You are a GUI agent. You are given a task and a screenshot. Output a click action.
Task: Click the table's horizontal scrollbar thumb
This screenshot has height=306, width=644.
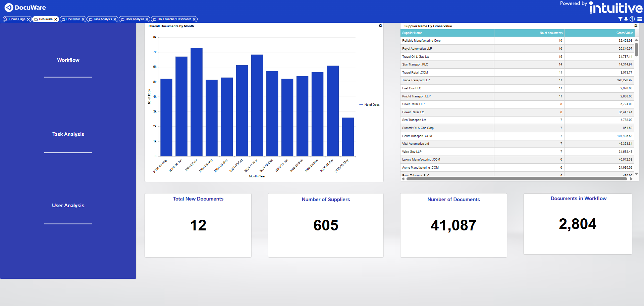[517, 179]
